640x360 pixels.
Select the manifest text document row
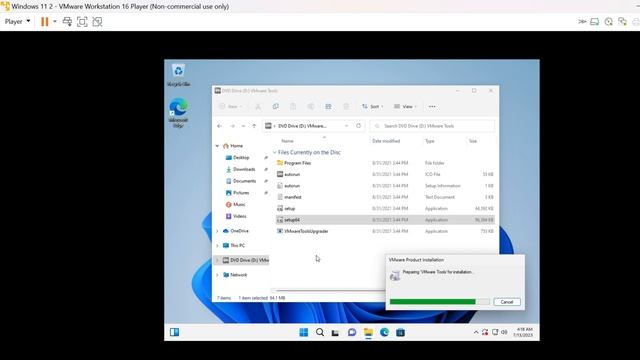click(x=385, y=197)
